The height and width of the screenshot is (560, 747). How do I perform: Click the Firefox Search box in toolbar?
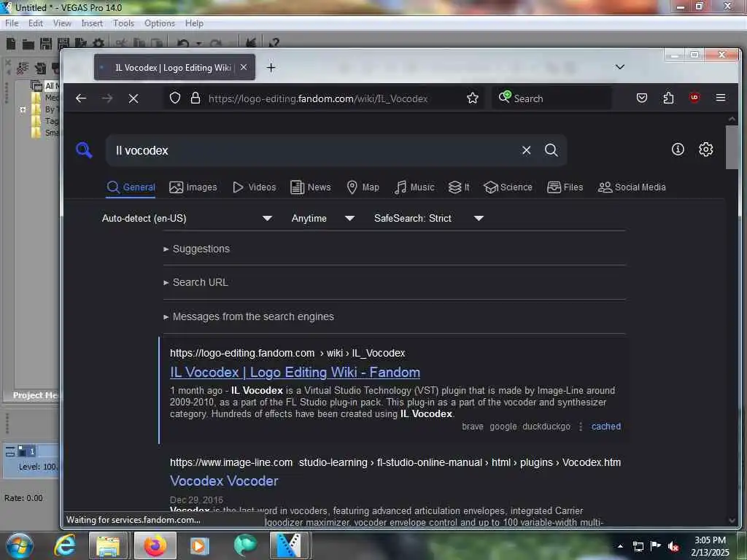[551, 98]
